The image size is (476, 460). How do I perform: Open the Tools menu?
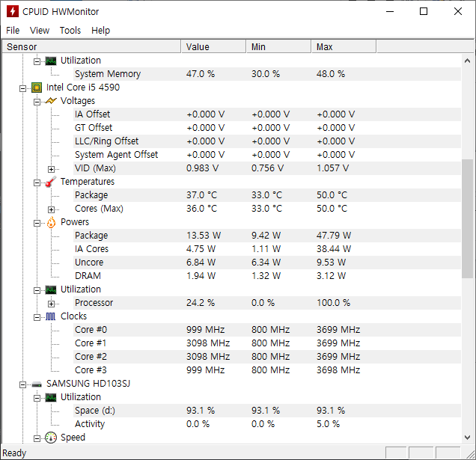point(70,31)
